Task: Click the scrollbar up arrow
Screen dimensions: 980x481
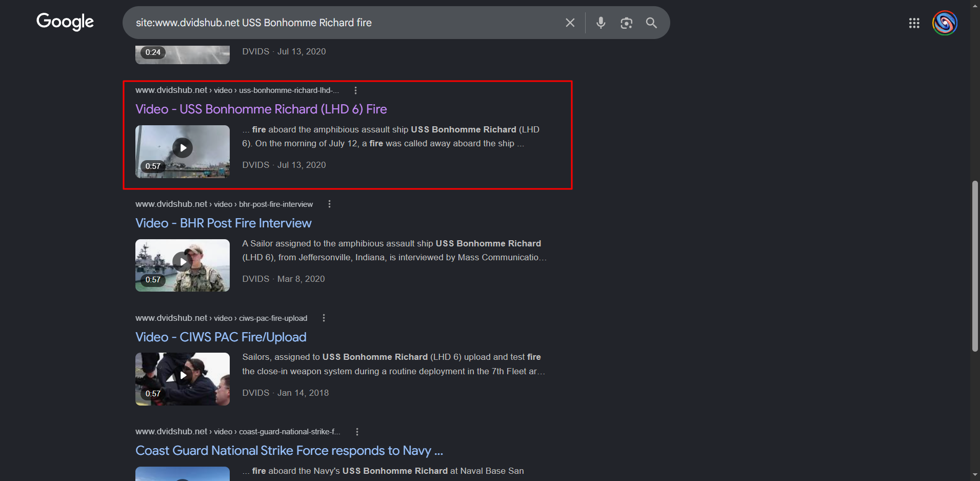Action: [x=975, y=5]
